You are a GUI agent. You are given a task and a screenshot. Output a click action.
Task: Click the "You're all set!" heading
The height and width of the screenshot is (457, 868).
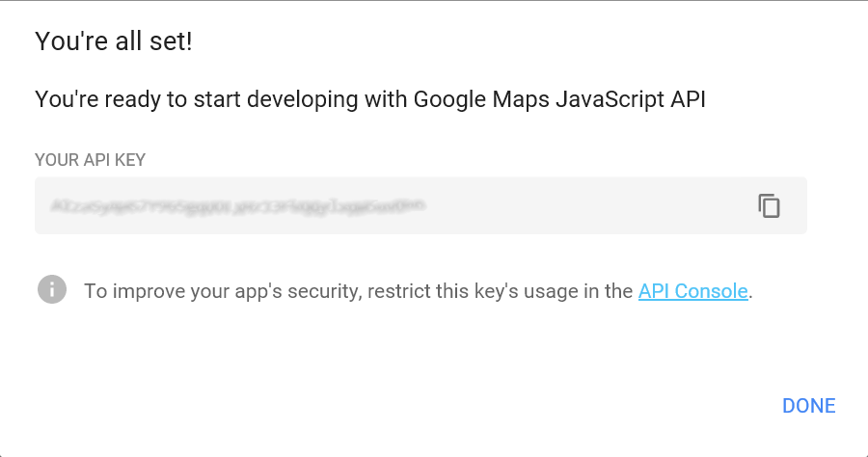[114, 41]
